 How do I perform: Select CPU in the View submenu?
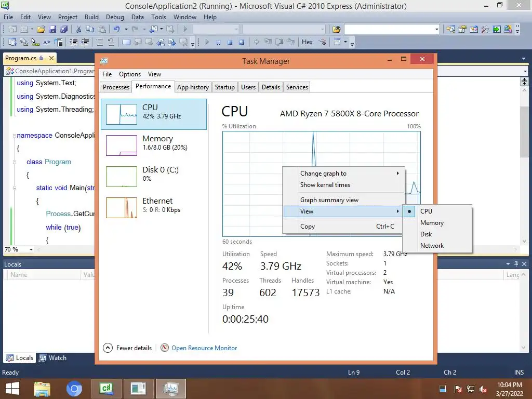pos(437,211)
